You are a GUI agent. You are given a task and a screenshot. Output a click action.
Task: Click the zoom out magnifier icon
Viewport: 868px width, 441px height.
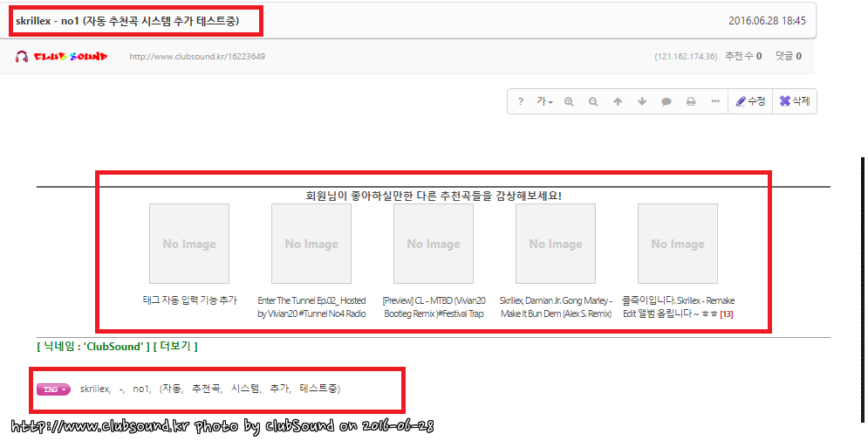[x=593, y=101]
